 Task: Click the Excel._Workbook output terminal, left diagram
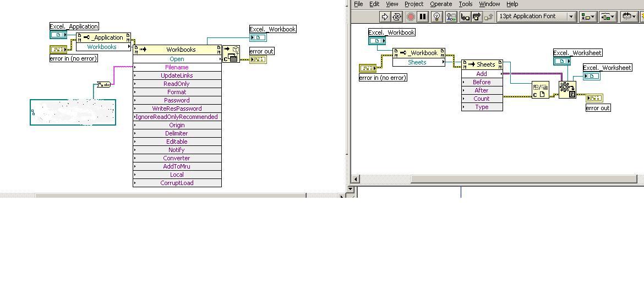(x=258, y=38)
